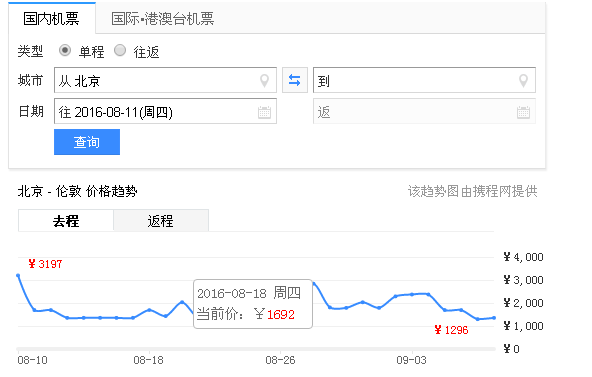Click 该趋势图由携程网提供 credit text
The image size is (592, 377).
click(472, 191)
